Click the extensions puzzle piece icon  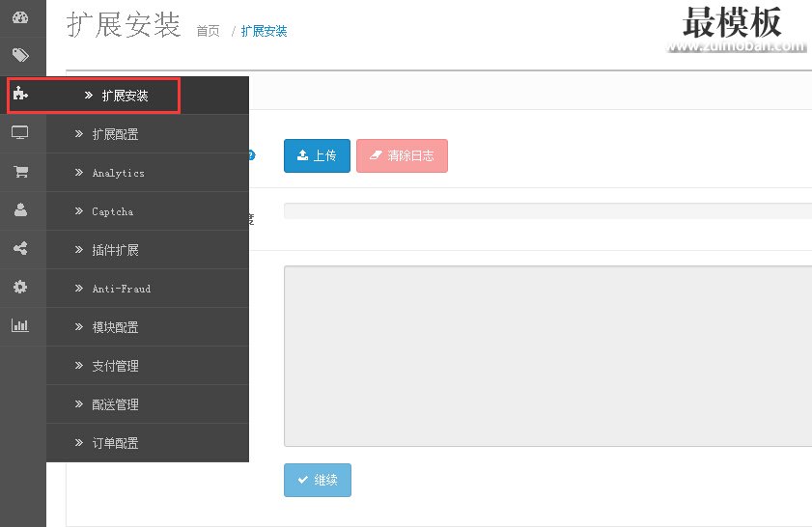tap(20, 95)
